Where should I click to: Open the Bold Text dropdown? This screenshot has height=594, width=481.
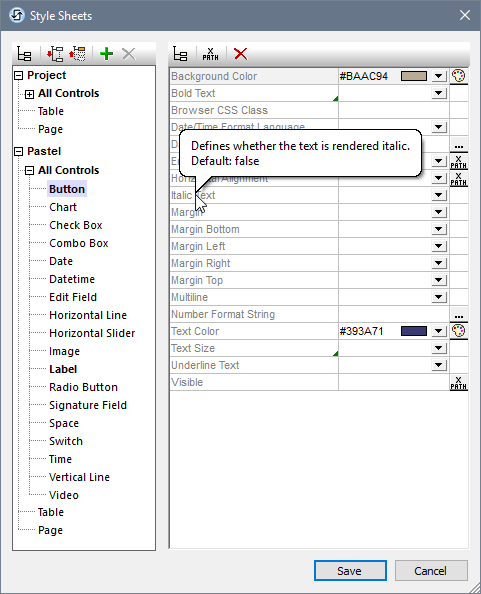click(439, 93)
